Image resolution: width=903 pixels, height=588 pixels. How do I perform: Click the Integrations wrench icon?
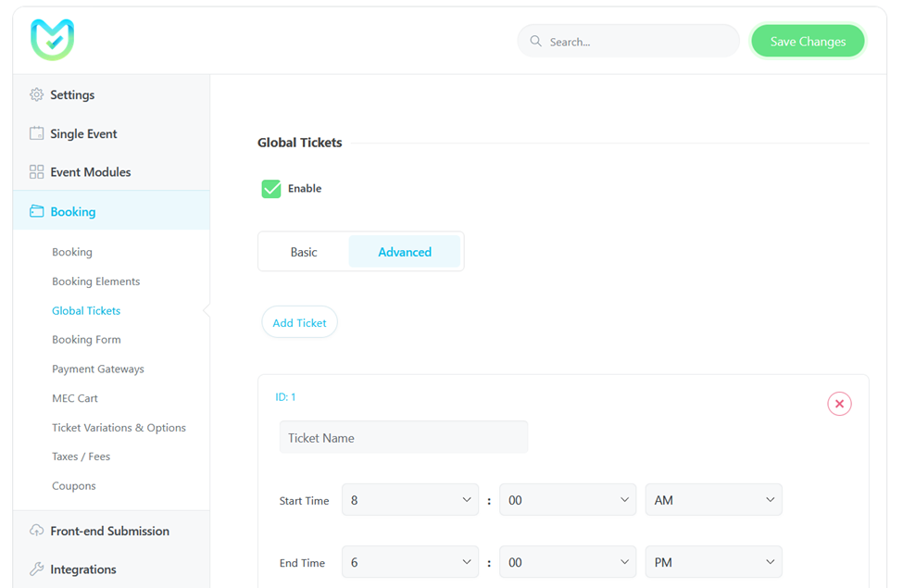click(x=36, y=569)
